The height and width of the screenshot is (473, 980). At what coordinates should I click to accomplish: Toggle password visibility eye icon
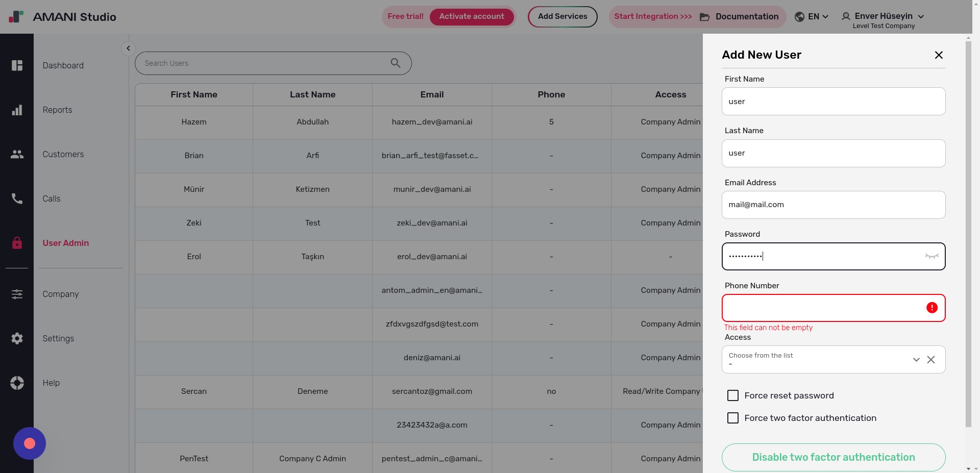932,256
